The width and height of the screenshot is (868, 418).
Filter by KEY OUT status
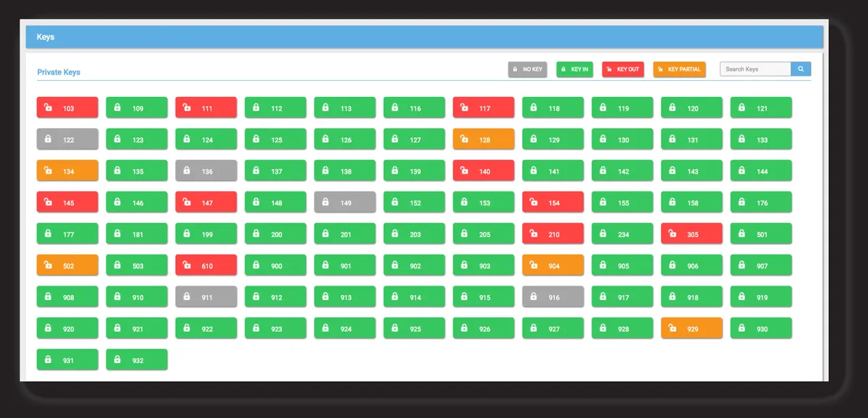(x=623, y=69)
